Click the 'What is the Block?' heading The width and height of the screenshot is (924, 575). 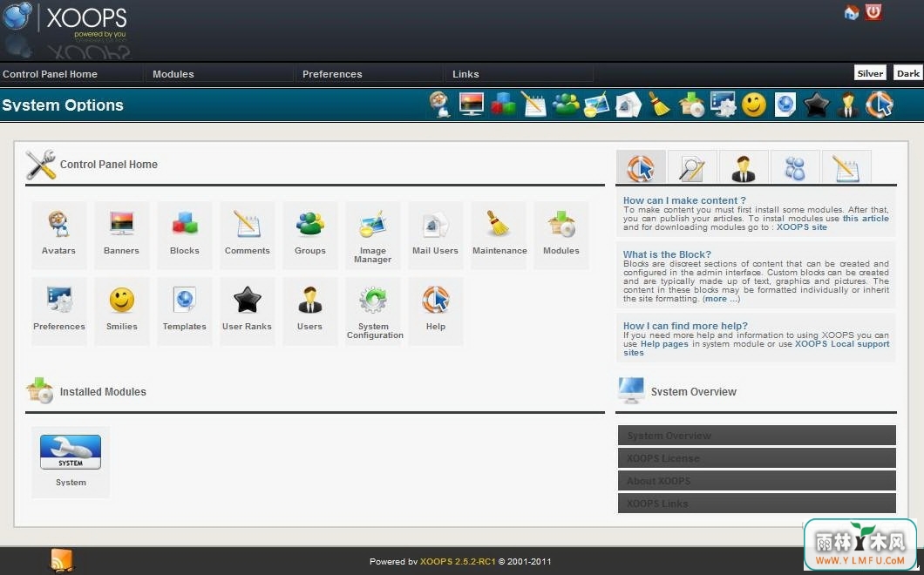click(667, 254)
